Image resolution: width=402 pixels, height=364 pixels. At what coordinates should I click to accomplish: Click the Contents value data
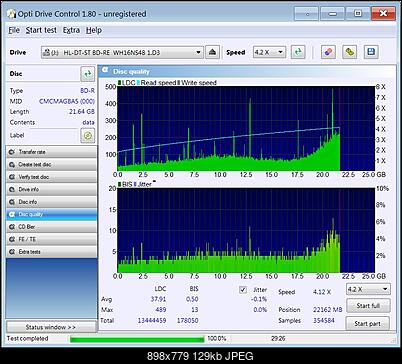point(88,122)
